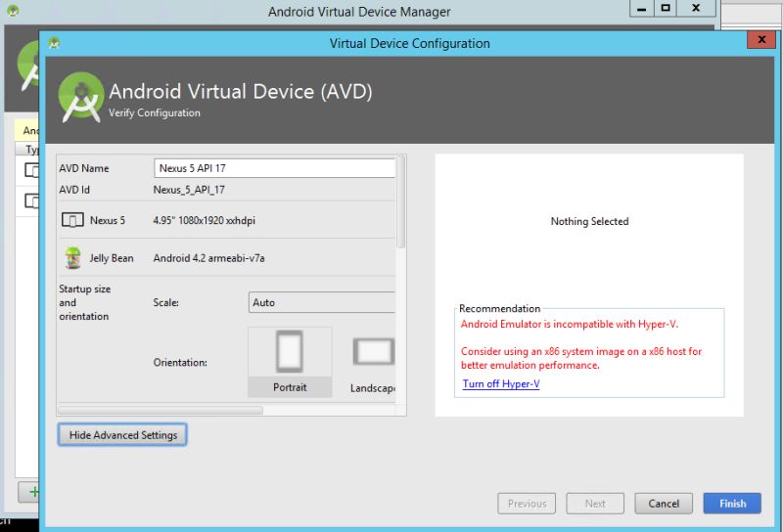Viewport: 783px width, 532px height.
Task: Click the Hyper-V incompatibility warning text
Action: pyautogui.click(x=570, y=324)
